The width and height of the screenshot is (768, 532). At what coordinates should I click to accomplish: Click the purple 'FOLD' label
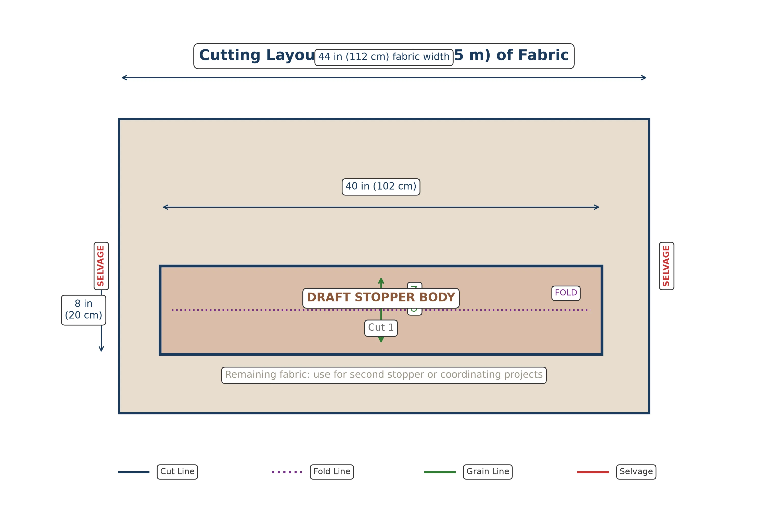pos(566,293)
